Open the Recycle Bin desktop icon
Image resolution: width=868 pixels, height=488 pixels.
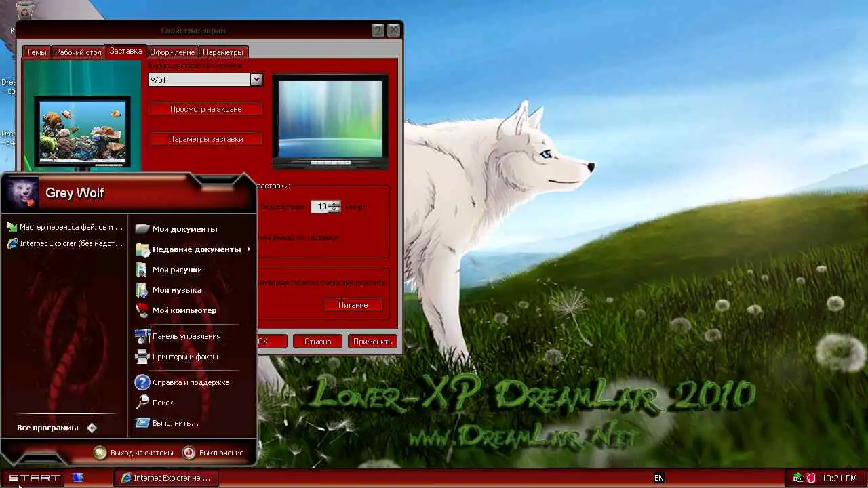pyautogui.click(x=25, y=9)
